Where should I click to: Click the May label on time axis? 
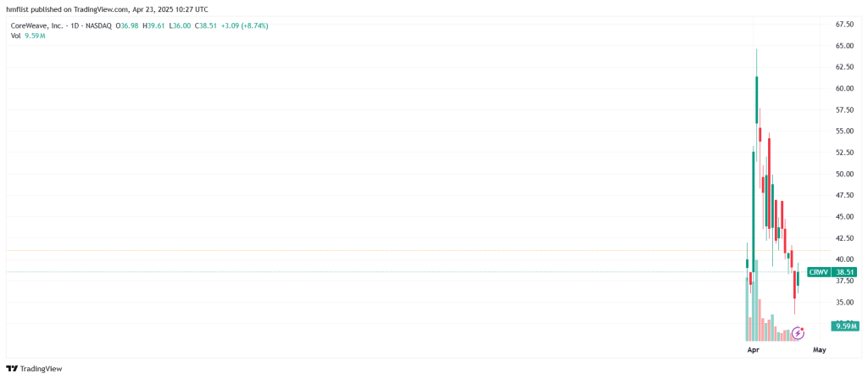[819, 349]
